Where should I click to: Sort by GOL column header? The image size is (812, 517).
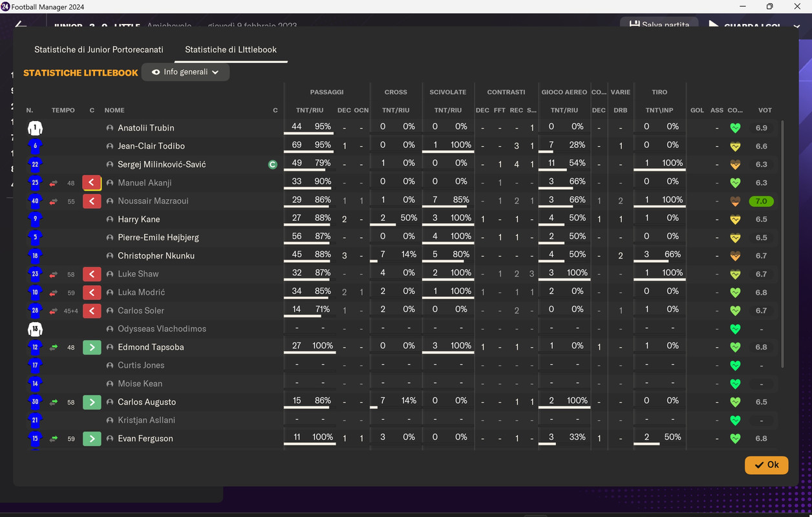point(697,111)
